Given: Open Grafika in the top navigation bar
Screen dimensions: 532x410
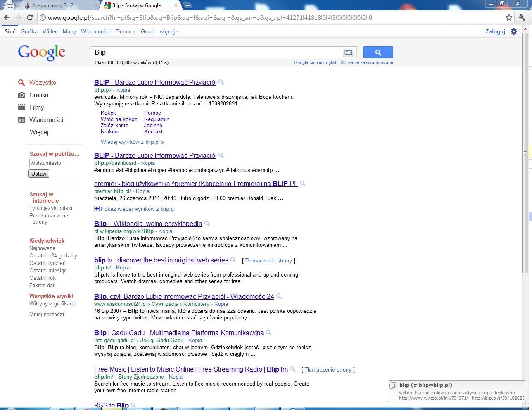Looking at the screenshot, I should click(29, 31).
